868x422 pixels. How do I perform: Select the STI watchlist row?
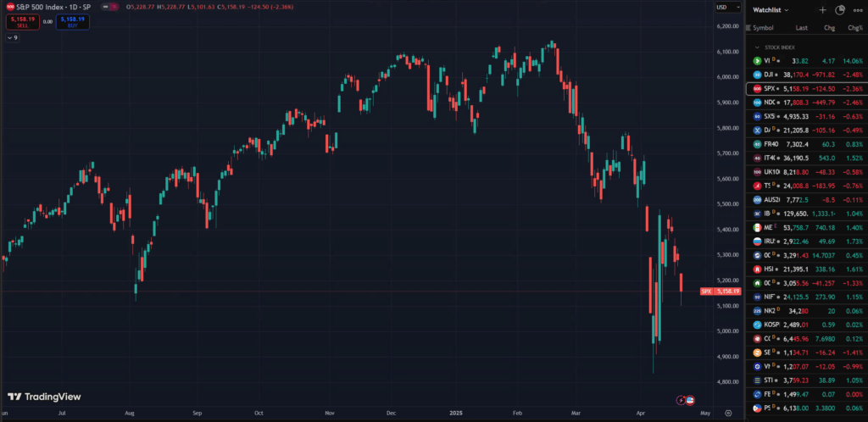click(x=807, y=380)
